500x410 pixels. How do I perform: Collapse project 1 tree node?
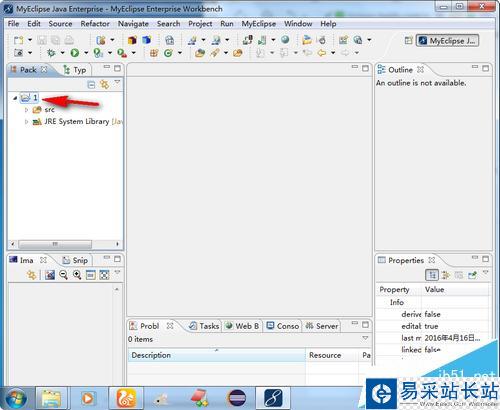coord(15,98)
